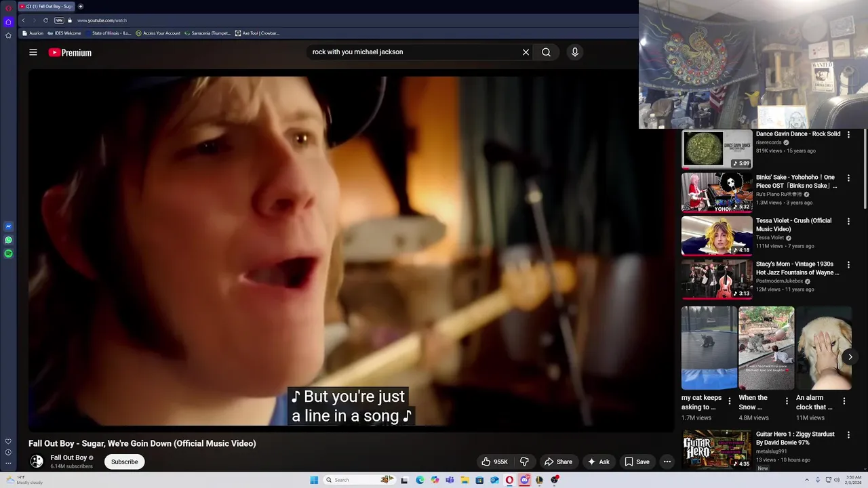
Task: Open the 'An alarm clock that' short thumbnail
Action: 823,348
